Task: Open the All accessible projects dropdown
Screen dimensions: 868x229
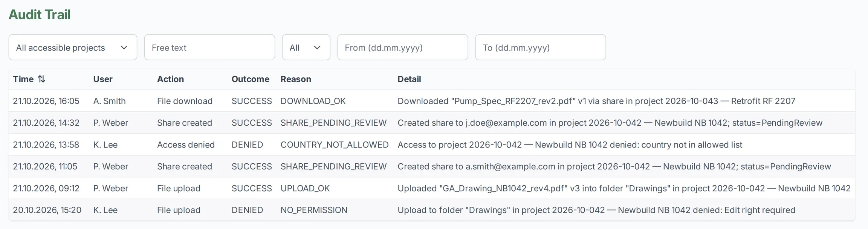Action: point(73,47)
